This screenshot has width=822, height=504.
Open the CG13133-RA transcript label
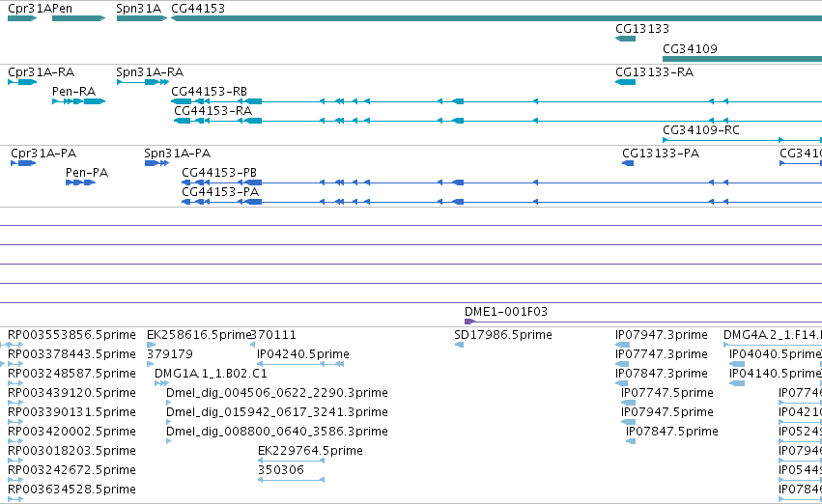tap(654, 72)
